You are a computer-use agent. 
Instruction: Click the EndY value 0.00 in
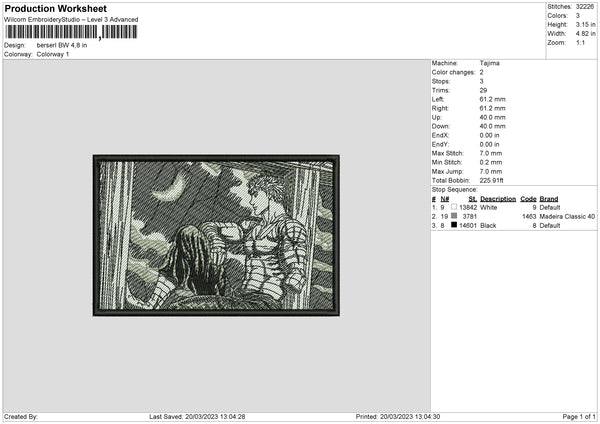pyautogui.click(x=489, y=145)
